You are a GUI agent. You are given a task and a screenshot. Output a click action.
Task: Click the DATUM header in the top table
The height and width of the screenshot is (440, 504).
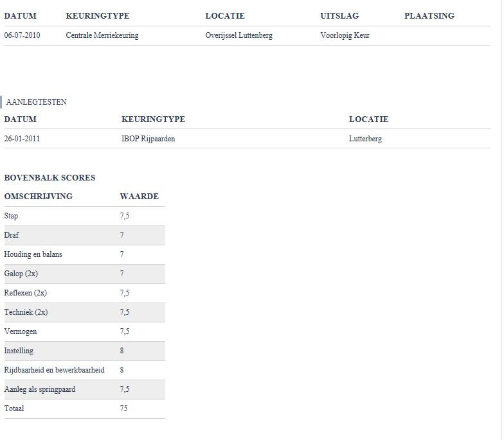(21, 16)
